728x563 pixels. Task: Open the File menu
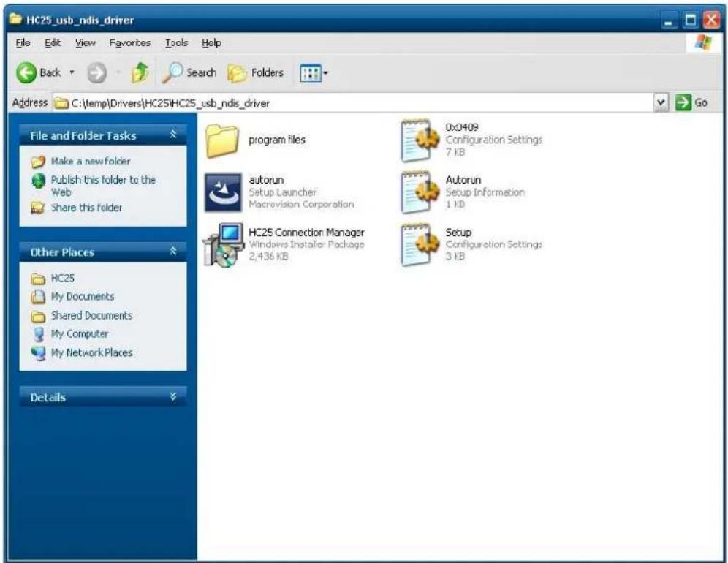23,42
